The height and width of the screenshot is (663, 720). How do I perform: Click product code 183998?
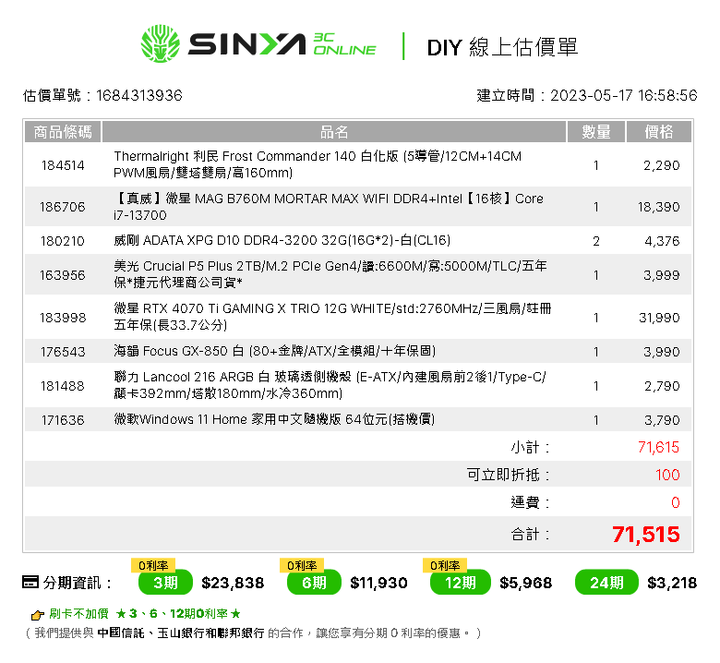click(x=63, y=318)
